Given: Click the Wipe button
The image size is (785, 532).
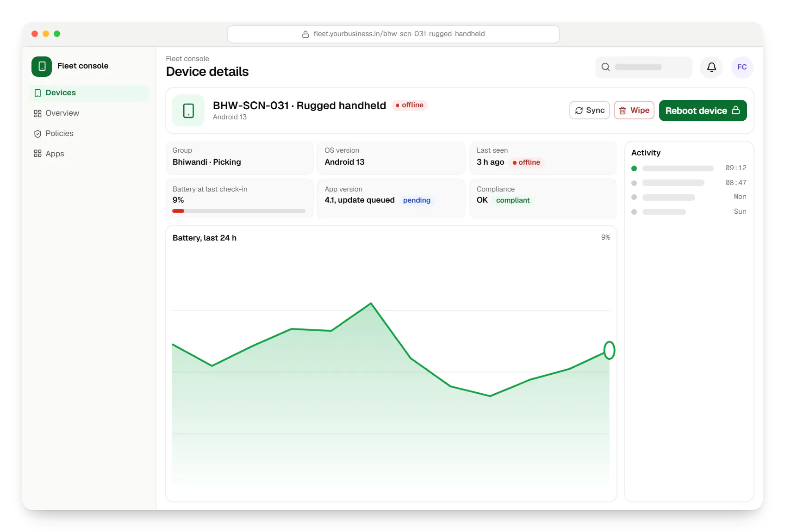Looking at the screenshot, I should tap(634, 110).
